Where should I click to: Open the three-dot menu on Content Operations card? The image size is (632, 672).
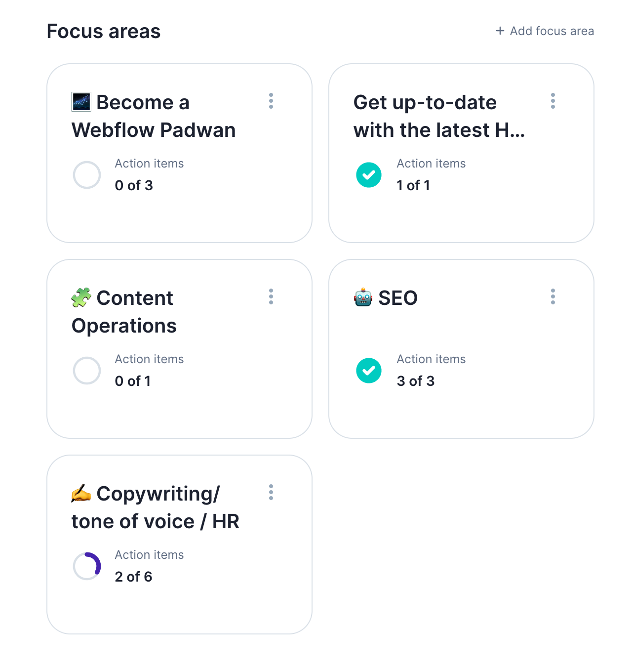tap(271, 296)
